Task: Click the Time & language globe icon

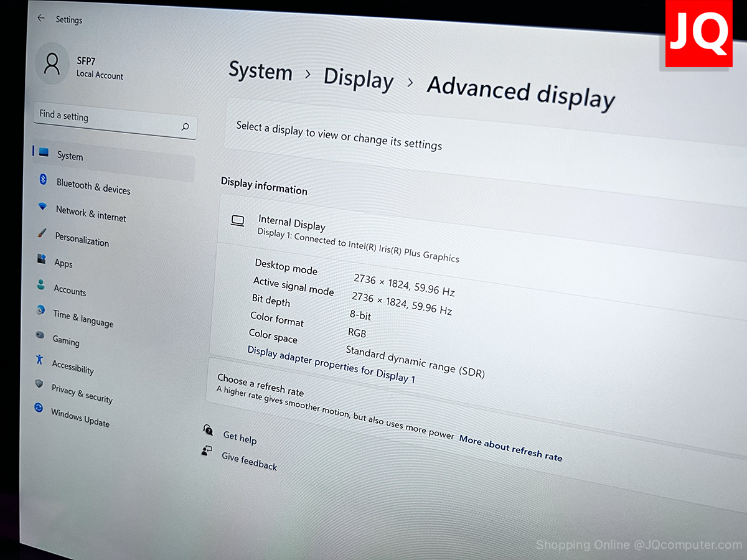Action: 40,309
